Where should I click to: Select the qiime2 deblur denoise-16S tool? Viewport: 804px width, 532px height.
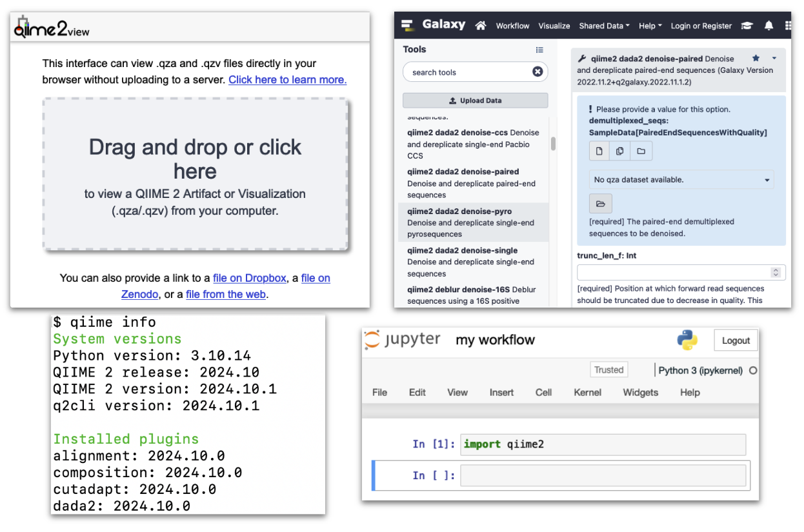[x=474, y=295]
